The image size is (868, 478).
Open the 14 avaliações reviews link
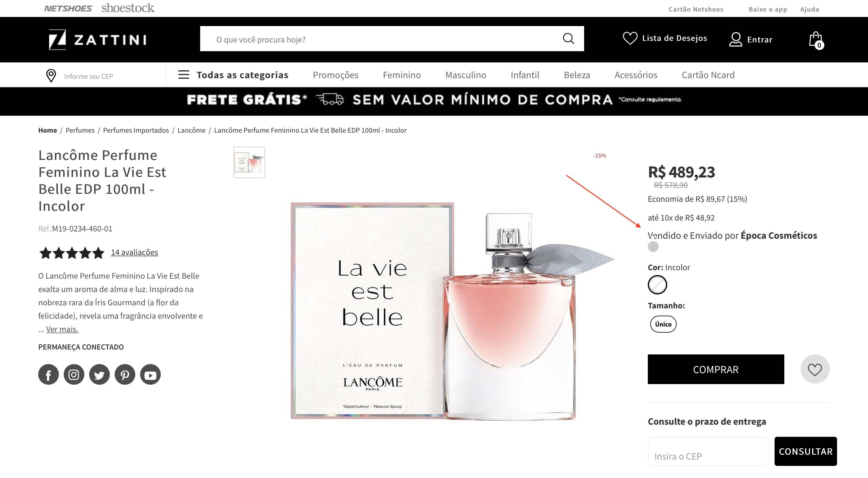coord(134,252)
